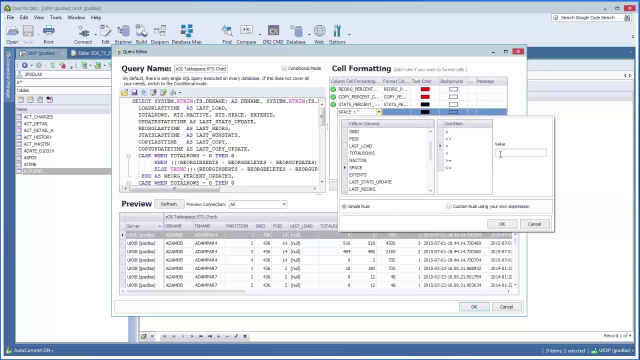Open the File menu
Screen dimensions: 640x360
[x=10, y=18]
